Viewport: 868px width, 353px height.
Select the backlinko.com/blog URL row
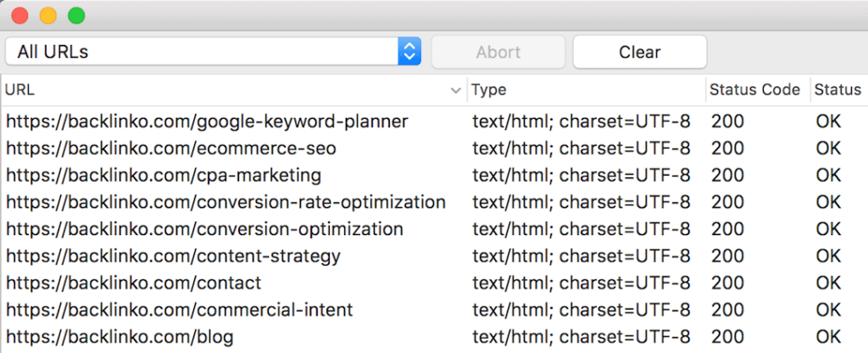point(434,336)
